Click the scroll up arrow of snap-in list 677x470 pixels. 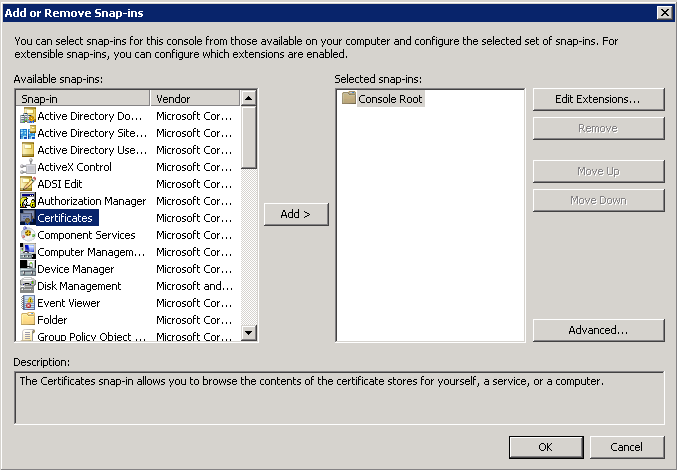coord(248,98)
